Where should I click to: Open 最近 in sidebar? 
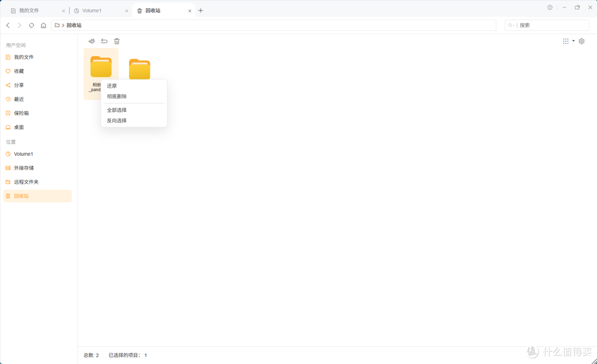click(x=38, y=99)
